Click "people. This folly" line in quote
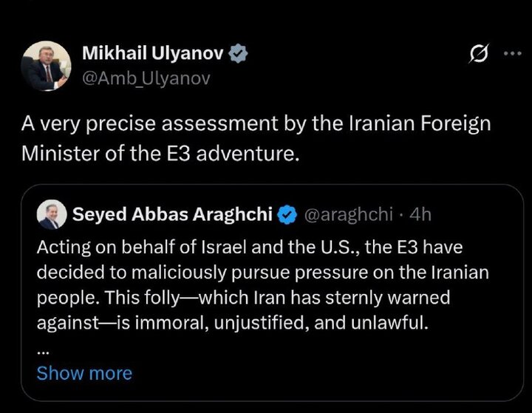Viewport: 532px width, 413px height. [244, 299]
